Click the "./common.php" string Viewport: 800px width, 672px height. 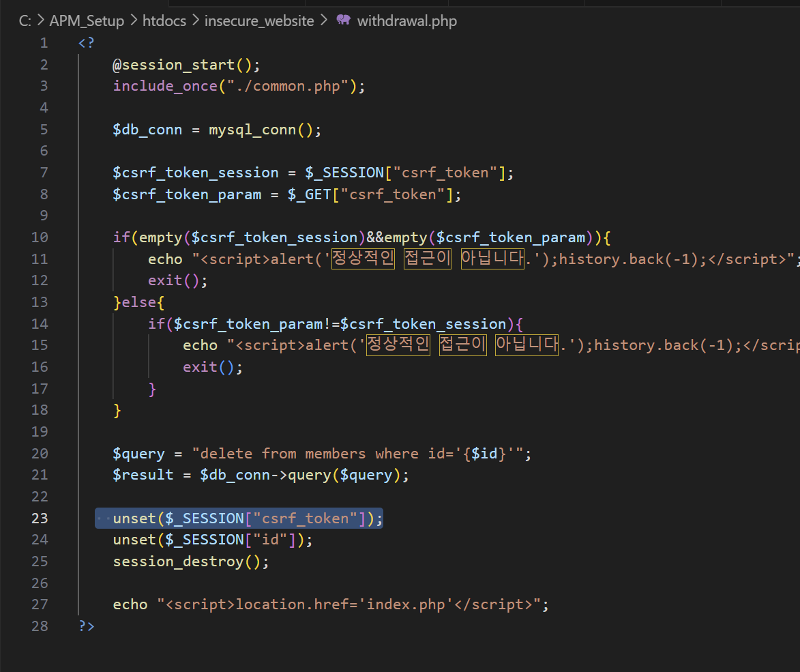[288, 86]
